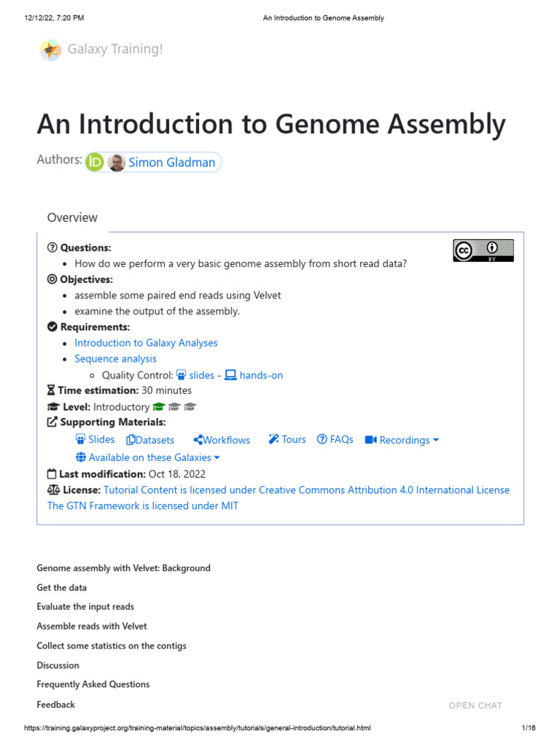560x747 pixels.
Task: Expand the Recordings dropdown
Action: [x=402, y=440]
